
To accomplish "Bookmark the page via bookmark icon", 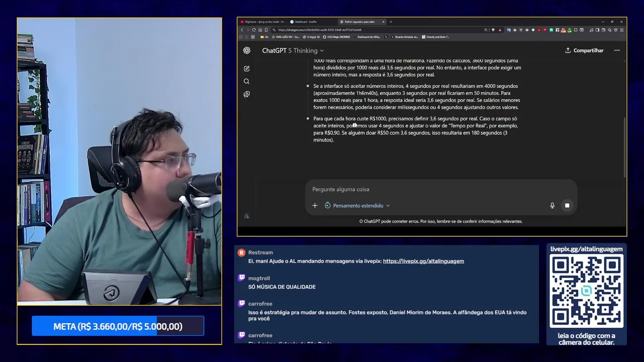I will click(266, 30).
